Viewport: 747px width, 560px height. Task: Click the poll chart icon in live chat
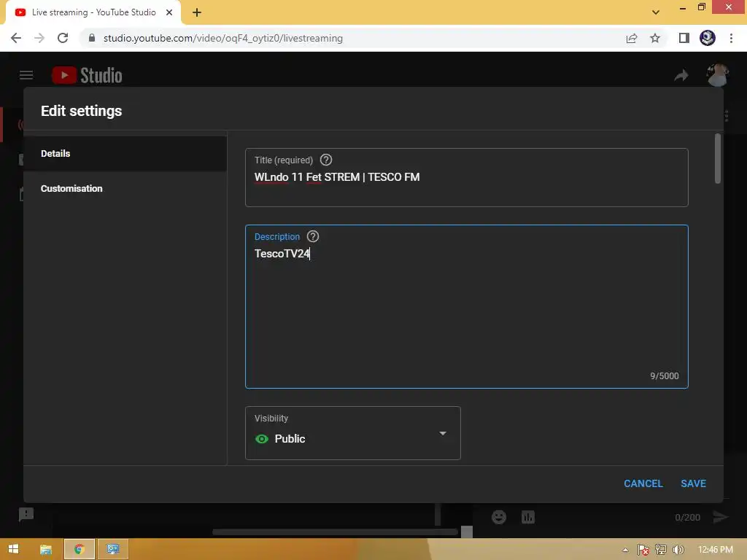pos(528,517)
